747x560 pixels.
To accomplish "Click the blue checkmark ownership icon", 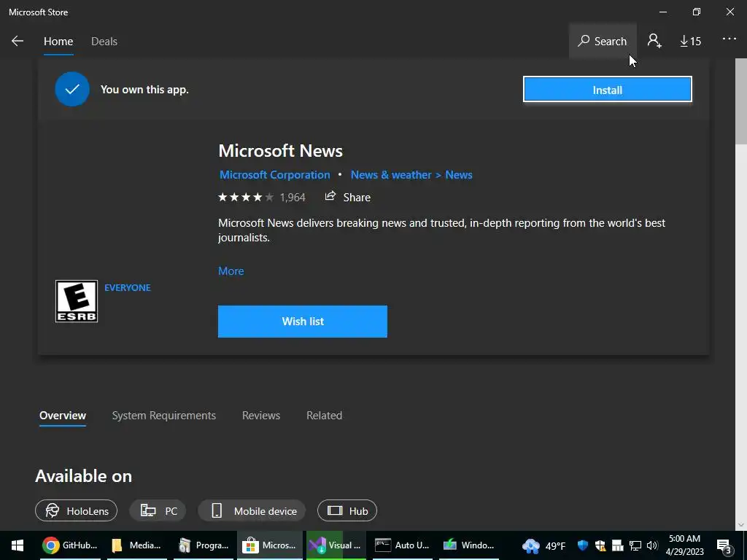I will pos(72,89).
